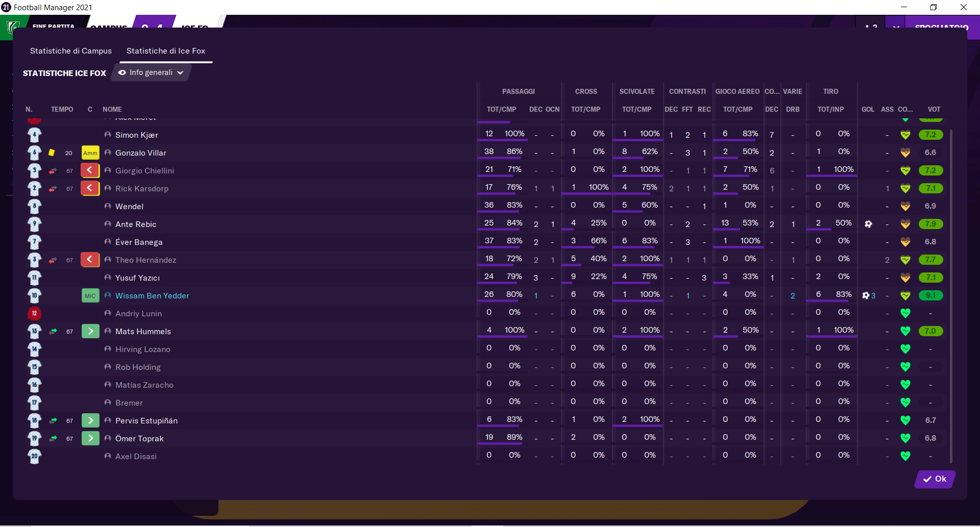The width and height of the screenshot is (980, 527).
Task: Click Axel Disasi shirt number icon
Action: point(34,457)
